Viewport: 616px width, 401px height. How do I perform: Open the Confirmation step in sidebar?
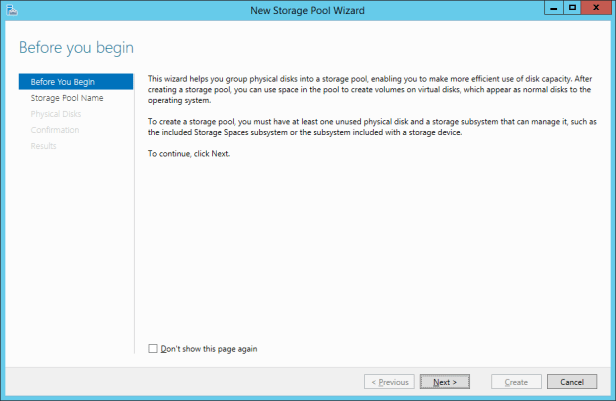coord(55,130)
